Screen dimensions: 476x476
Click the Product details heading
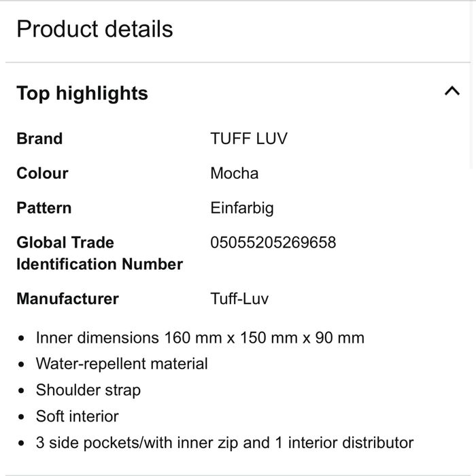[x=95, y=29]
